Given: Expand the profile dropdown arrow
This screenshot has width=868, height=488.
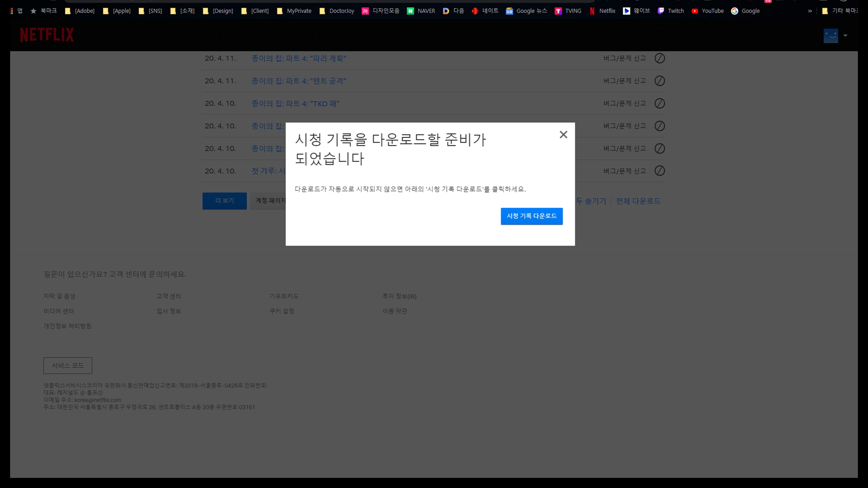Looking at the screenshot, I should (845, 35).
